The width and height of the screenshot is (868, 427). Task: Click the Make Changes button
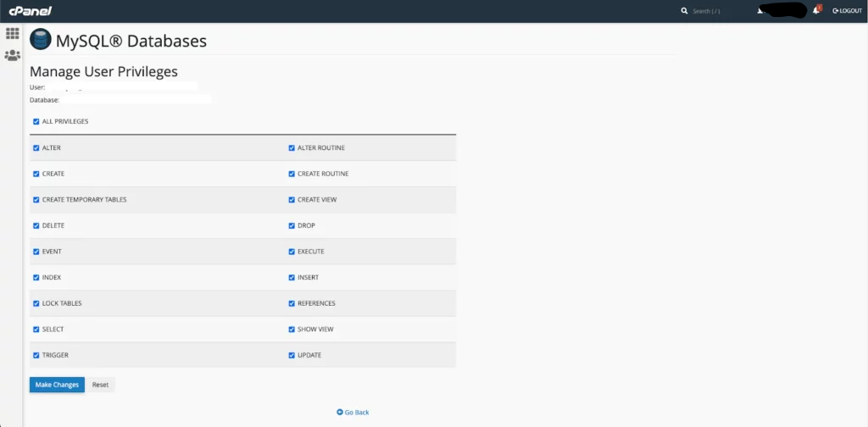pos(57,385)
